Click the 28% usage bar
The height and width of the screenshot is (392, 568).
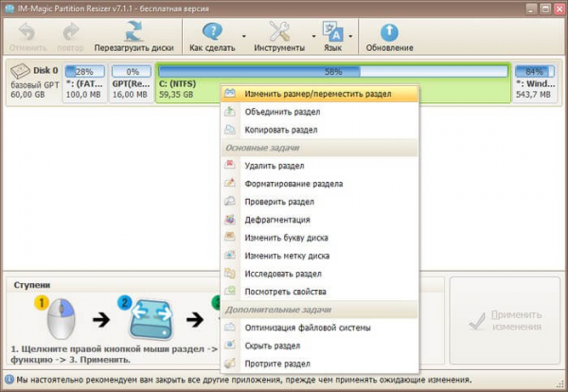click(85, 71)
